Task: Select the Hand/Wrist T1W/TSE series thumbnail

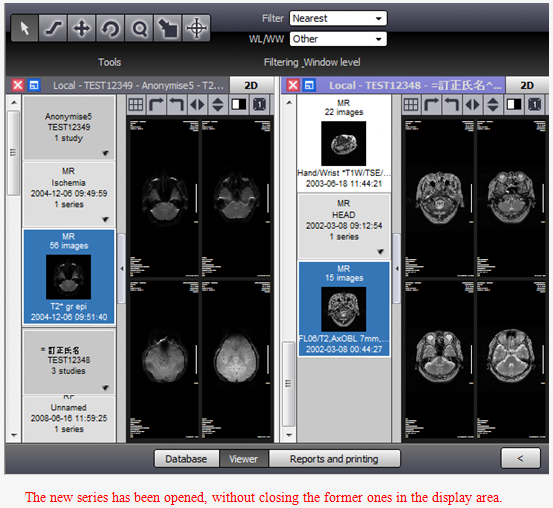Action: (344, 143)
